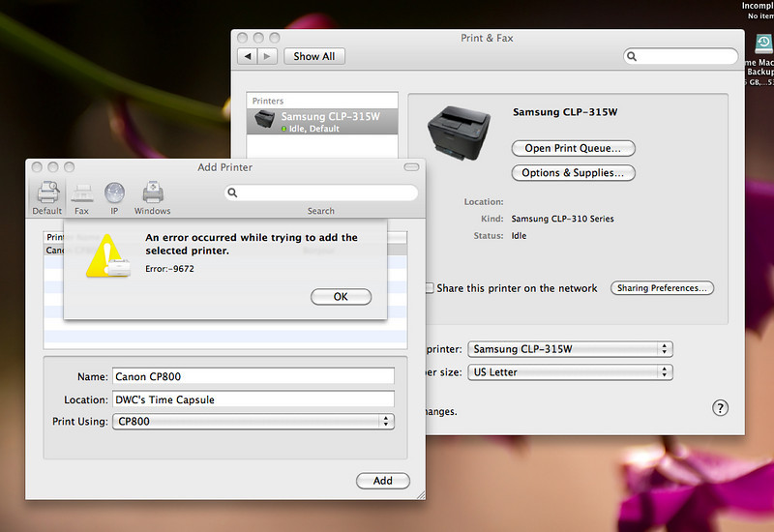Zoom the Add Printer window
Screen dimensions: 774x532
(x=69, y=167)
